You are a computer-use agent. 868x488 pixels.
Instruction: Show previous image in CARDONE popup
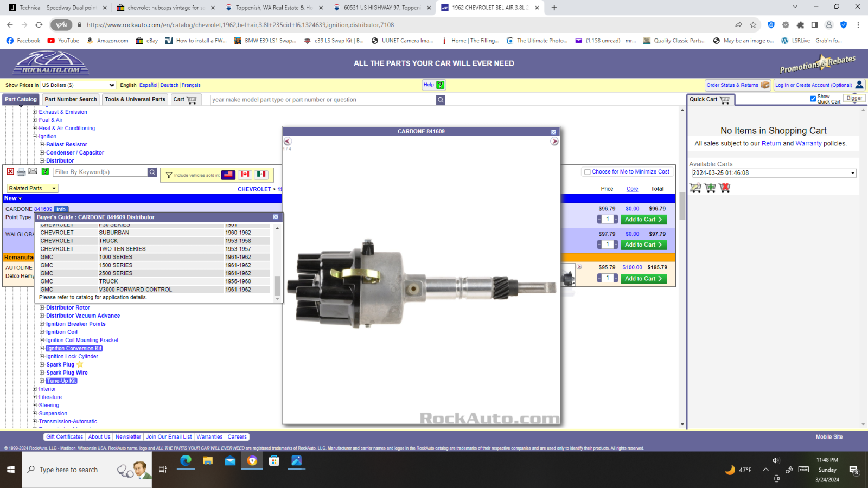288,142
